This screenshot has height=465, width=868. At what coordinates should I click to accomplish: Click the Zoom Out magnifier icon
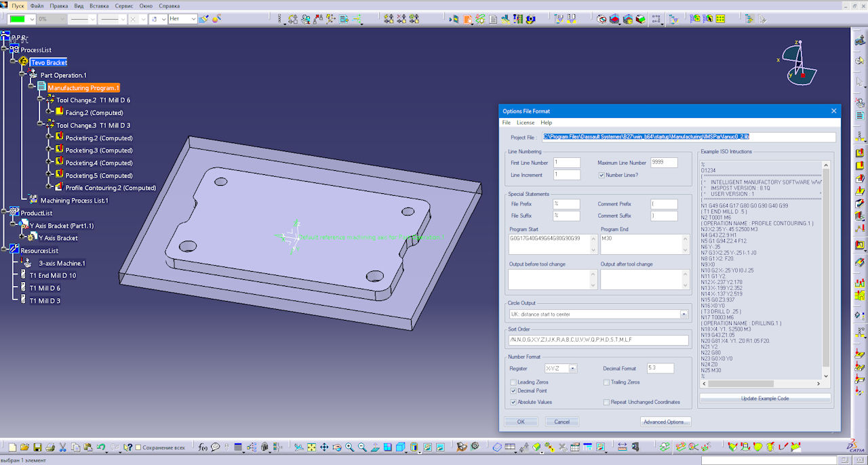[x=362, y=447]
